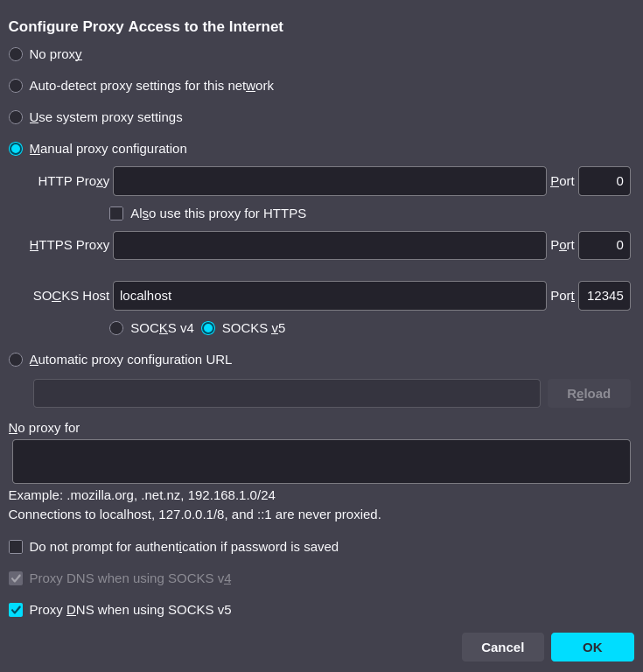The height and width of the screenshot is (672, 643).
Task: Select Manual proxy configuration radio button
Action: [16, 149]
